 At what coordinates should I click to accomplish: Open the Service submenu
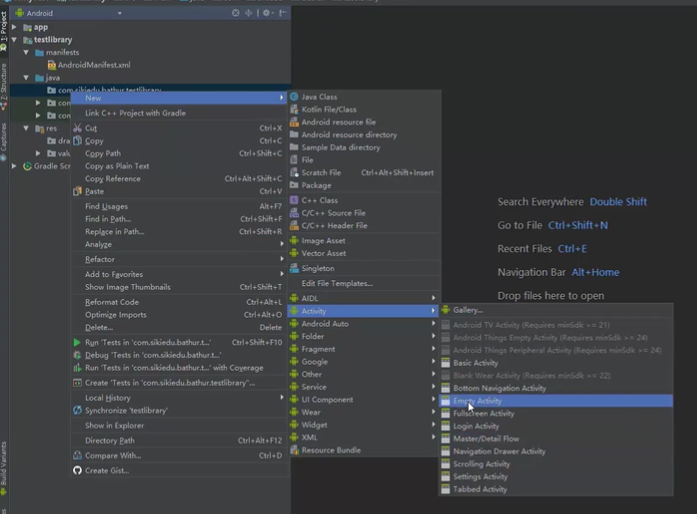coord(364,387)
